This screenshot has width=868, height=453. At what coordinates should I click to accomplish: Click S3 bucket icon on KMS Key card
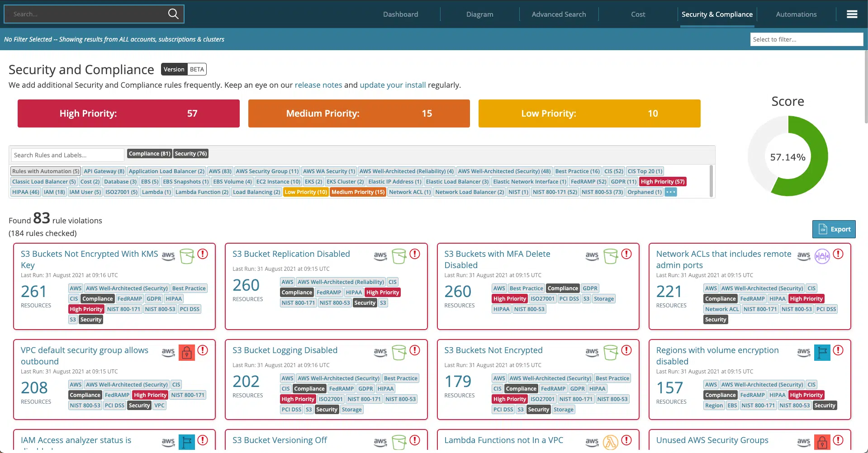pyautogui.click(x=187, y=256)
